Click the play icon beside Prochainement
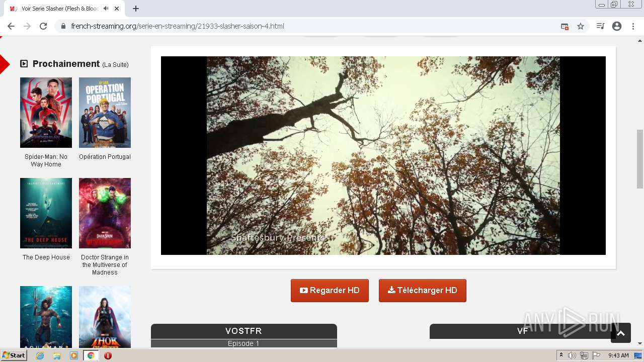The height and width of the screenshot is (362, 644). 24,63
